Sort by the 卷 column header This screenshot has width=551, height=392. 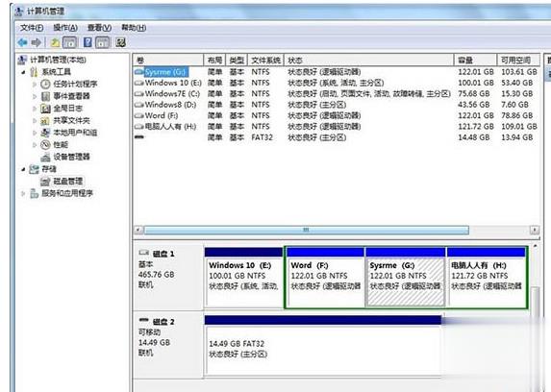coord(168,61)
